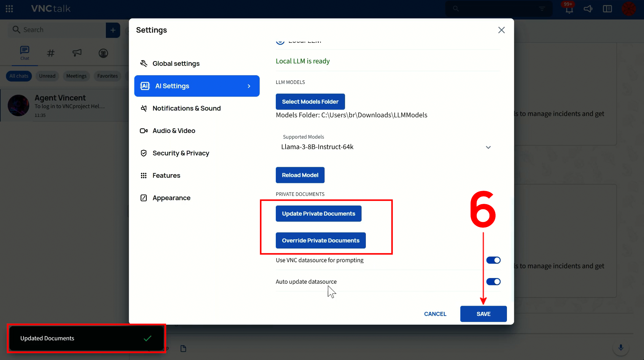The width and height of the screenshot is (644, 360).
Task: Toggle Use VNC datasource for prompting
Action: point(493,260)
